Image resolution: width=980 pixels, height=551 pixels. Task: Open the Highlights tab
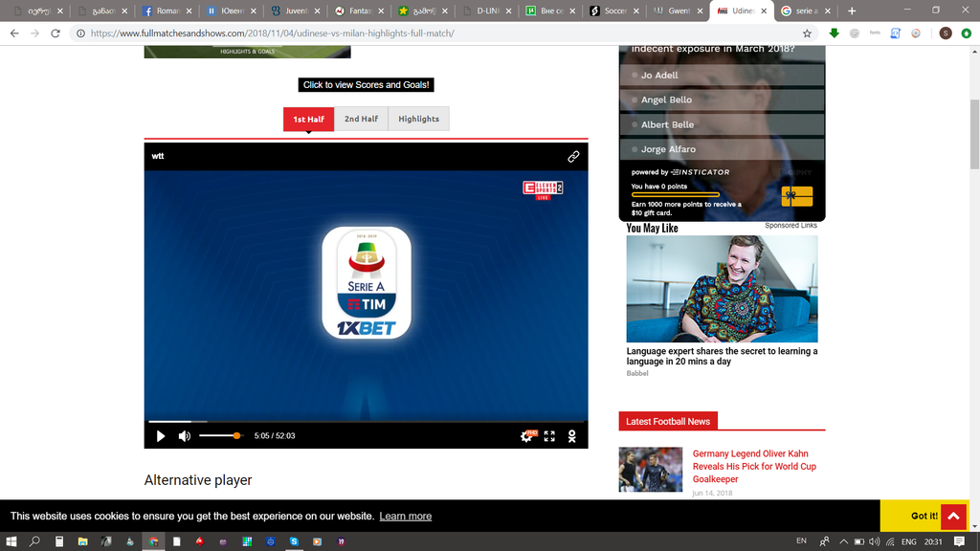click(419, 119)
